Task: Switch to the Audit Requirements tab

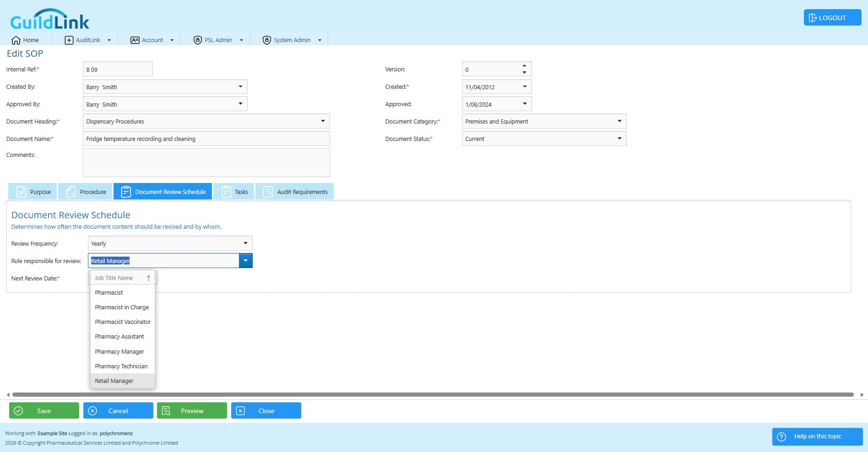Action: pos(295,192)
